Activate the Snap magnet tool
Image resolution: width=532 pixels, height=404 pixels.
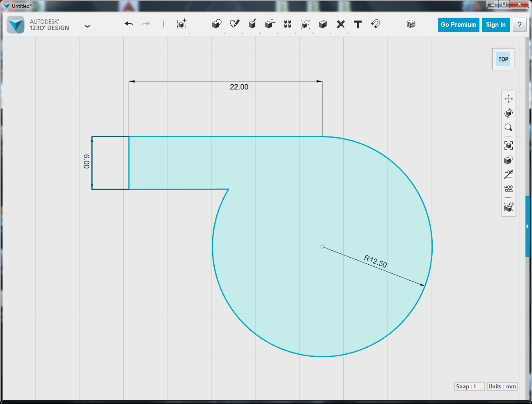(376, 24)
